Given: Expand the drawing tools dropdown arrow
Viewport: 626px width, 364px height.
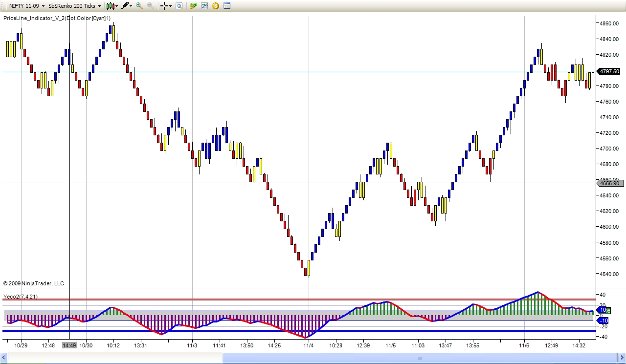Looking at the screenshot, I should click(x=132, y=6).
